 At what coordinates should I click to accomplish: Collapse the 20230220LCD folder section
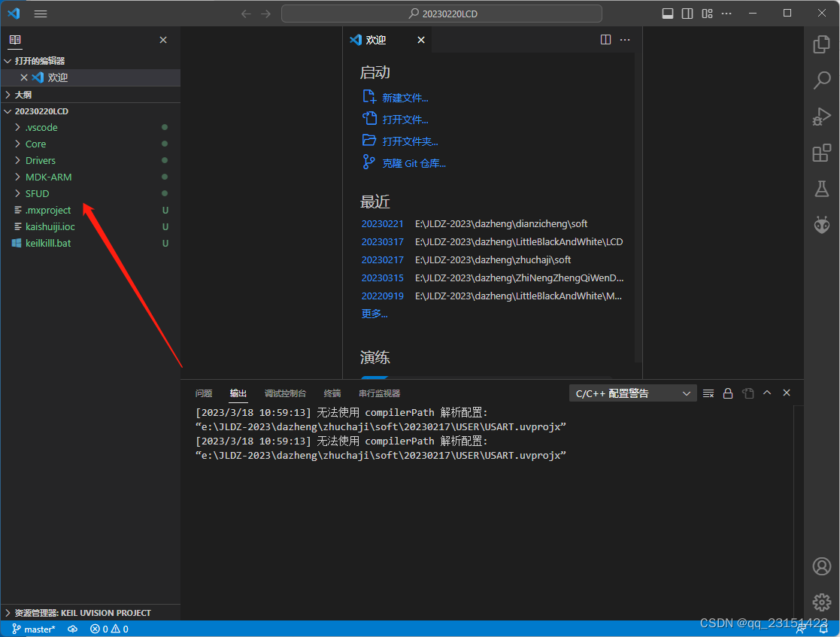[x=90, y=111]
